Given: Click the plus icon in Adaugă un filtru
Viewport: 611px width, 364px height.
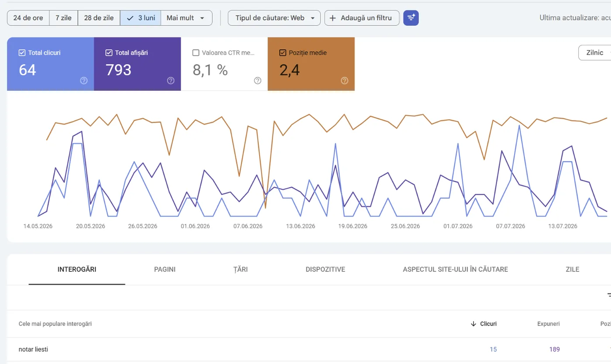Looking at the screenshot, I should pos(333,18).
